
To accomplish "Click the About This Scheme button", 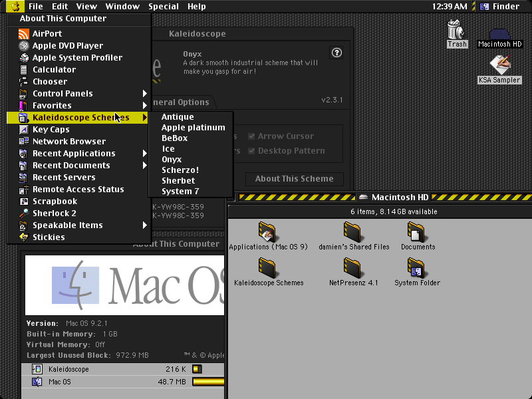I will (294, 179).
